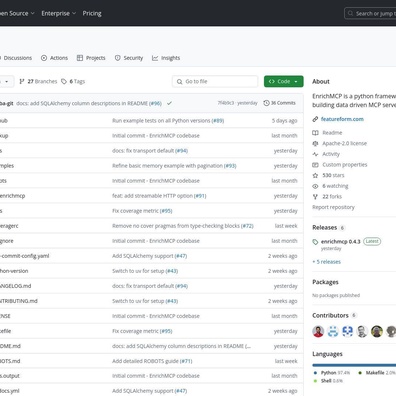396x396 pixels.
Task: View the 27 Branches list
Action: (38, 81)
